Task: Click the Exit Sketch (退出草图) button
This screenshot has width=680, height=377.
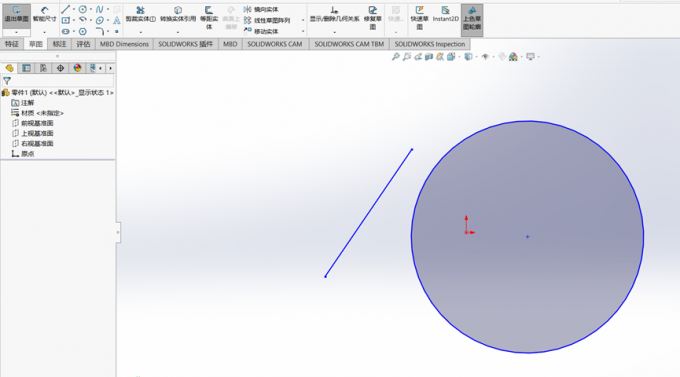Action: tap(16, 16)
